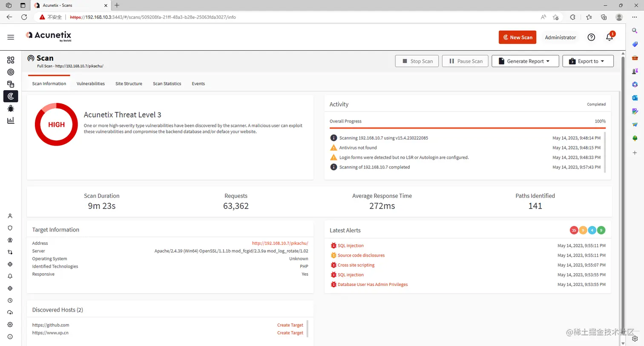Close the Acunetix - Scans browser tab
The height and width of the screenshot is (346, 644).
pyautogui.click(x=106, y=6)
